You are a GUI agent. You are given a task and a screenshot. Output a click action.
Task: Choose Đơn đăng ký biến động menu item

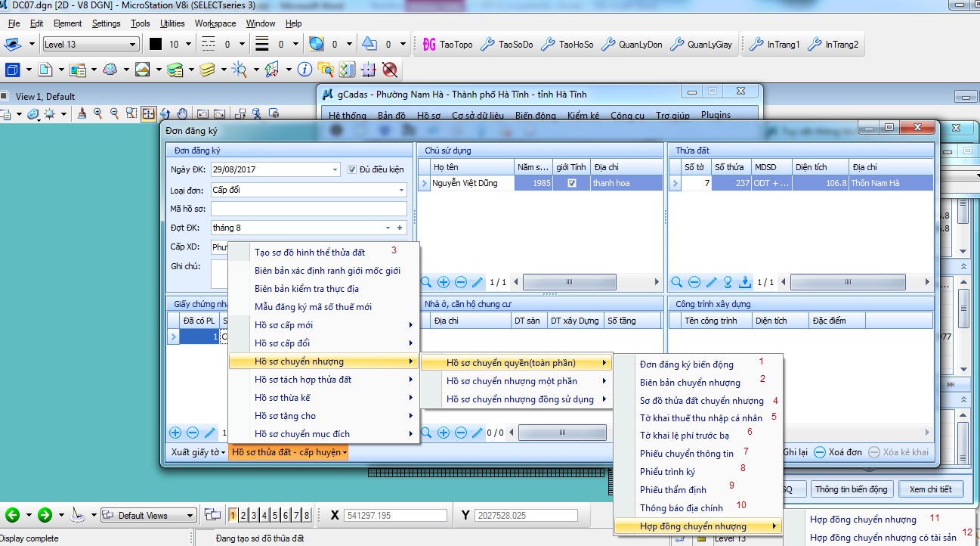(686, 365)
